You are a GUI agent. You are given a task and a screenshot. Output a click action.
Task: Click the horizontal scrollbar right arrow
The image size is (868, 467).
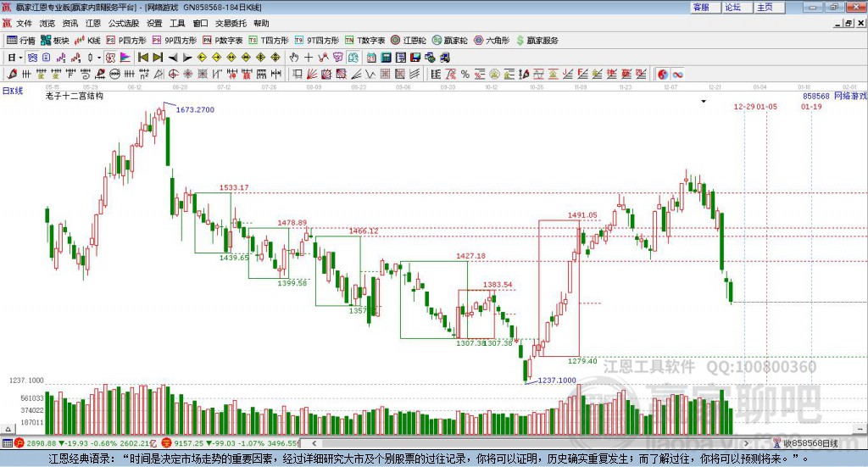(746, 442)
